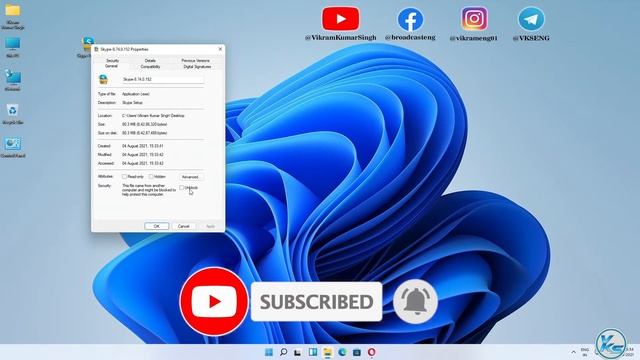Open the Windows Start menu

[269, 352]
